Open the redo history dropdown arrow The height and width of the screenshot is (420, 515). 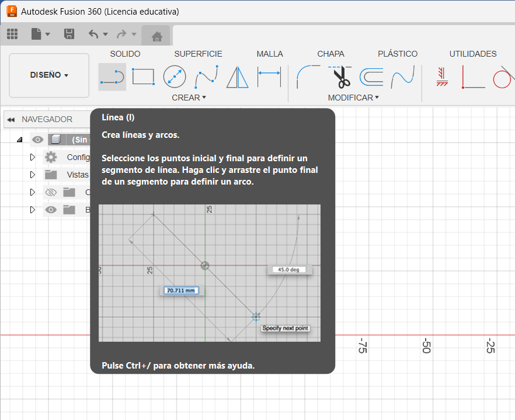pyautogui.click(x=134, y=34)
